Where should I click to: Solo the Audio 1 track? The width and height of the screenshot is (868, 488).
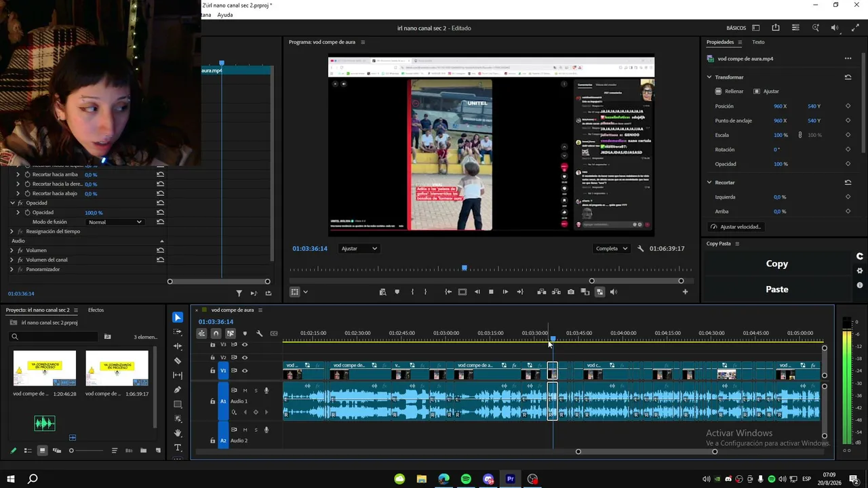tap(255, 390)
